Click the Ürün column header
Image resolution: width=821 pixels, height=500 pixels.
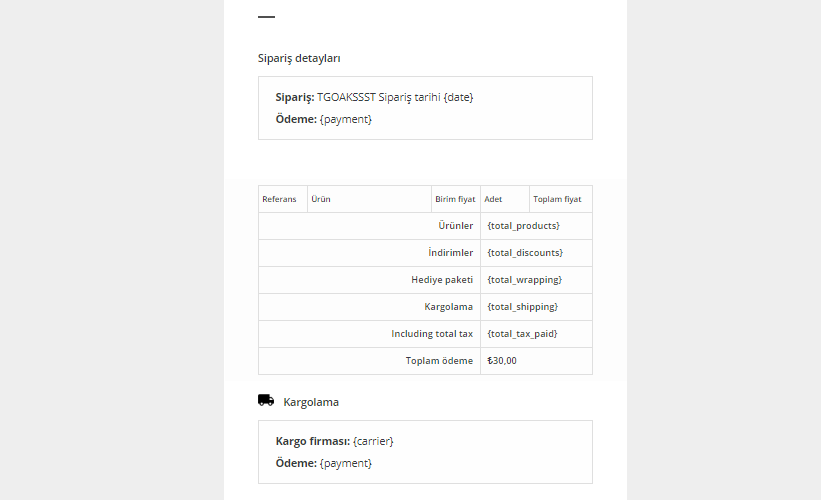321,199
